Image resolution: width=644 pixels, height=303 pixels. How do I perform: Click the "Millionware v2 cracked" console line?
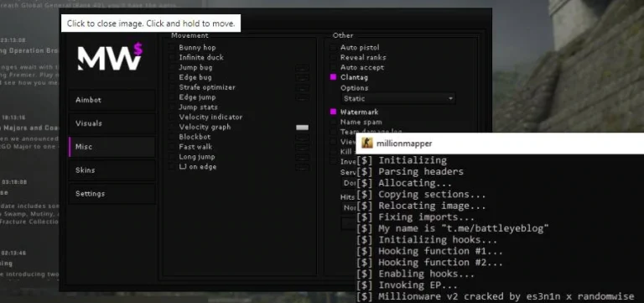point(496,296)
